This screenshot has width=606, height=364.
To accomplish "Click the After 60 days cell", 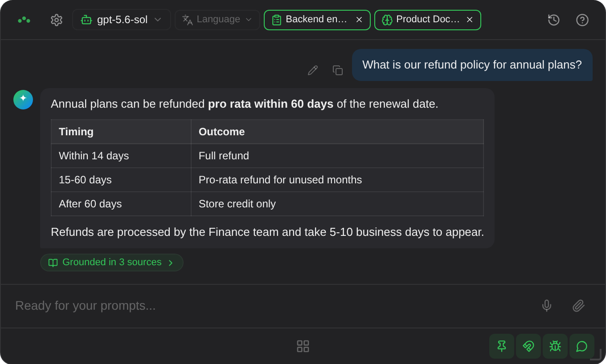I will [x=121, y=204].
